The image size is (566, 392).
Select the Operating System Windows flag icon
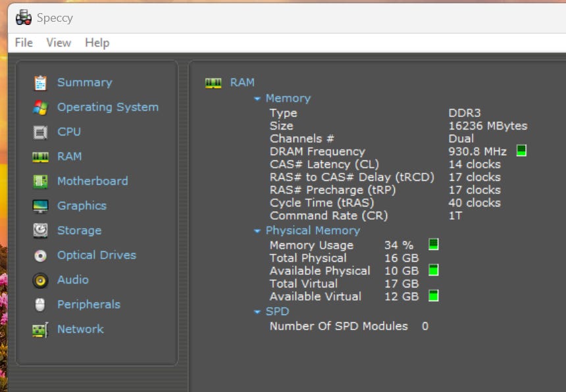(x=40, y=107)
